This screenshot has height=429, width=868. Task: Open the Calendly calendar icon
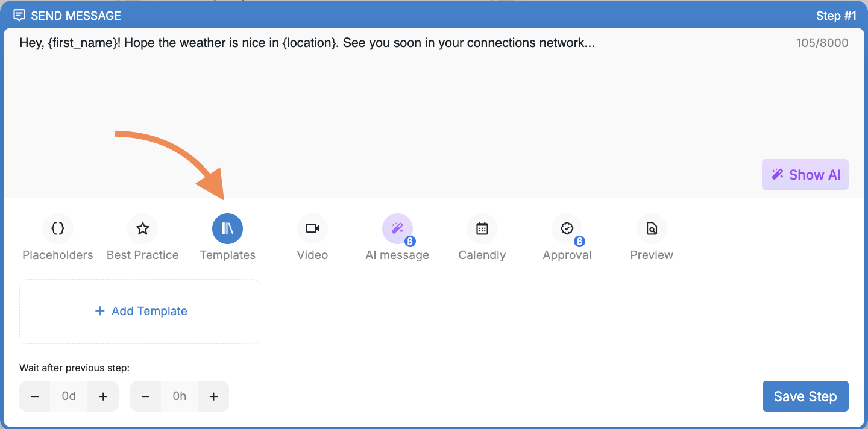pos(482,229)
